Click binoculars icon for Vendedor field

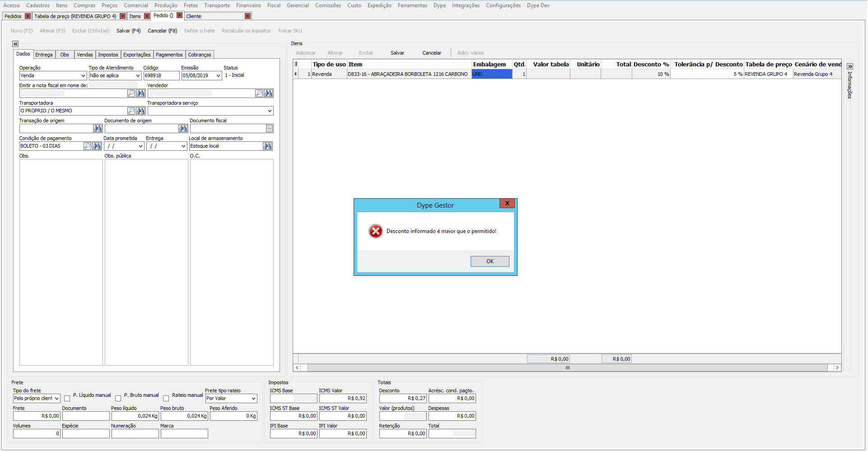269,93
